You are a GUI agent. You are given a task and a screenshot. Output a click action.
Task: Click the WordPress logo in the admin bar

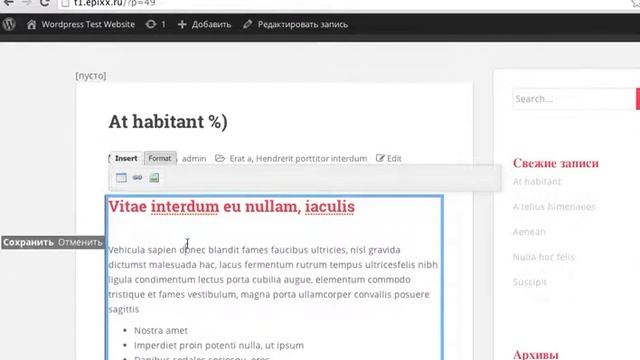[9, 24]
